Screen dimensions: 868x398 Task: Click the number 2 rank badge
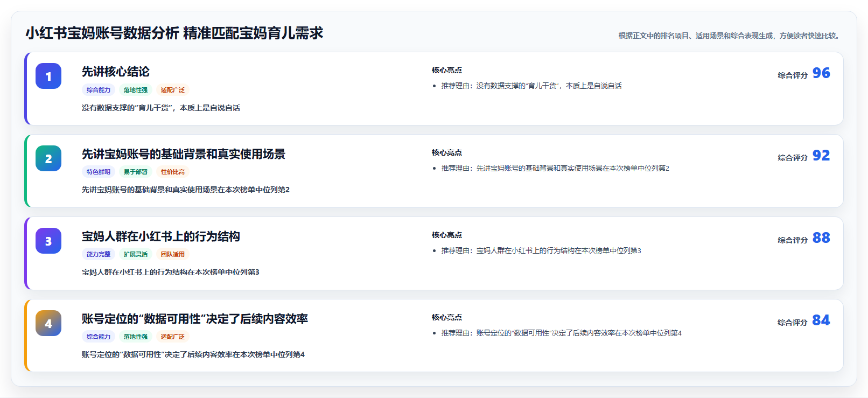(48, 158)
